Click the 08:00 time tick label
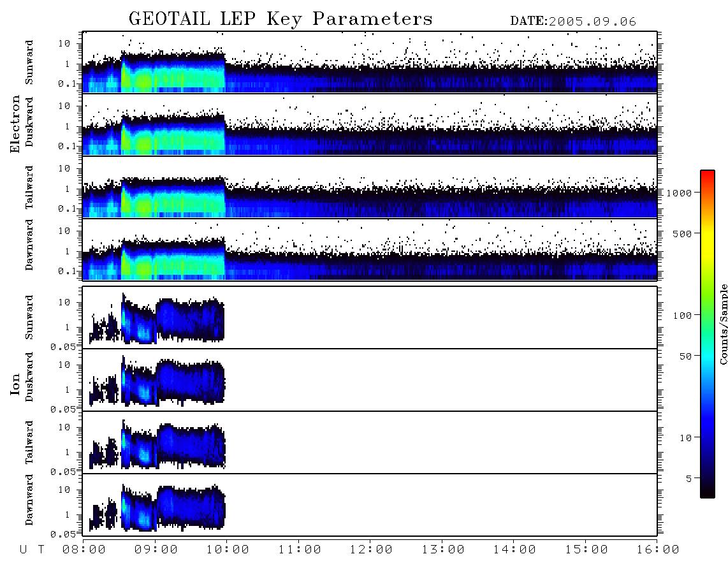Image resolution: width=728 pixels, height=561 pixels. pyautogui.click(x=84, y=550)
